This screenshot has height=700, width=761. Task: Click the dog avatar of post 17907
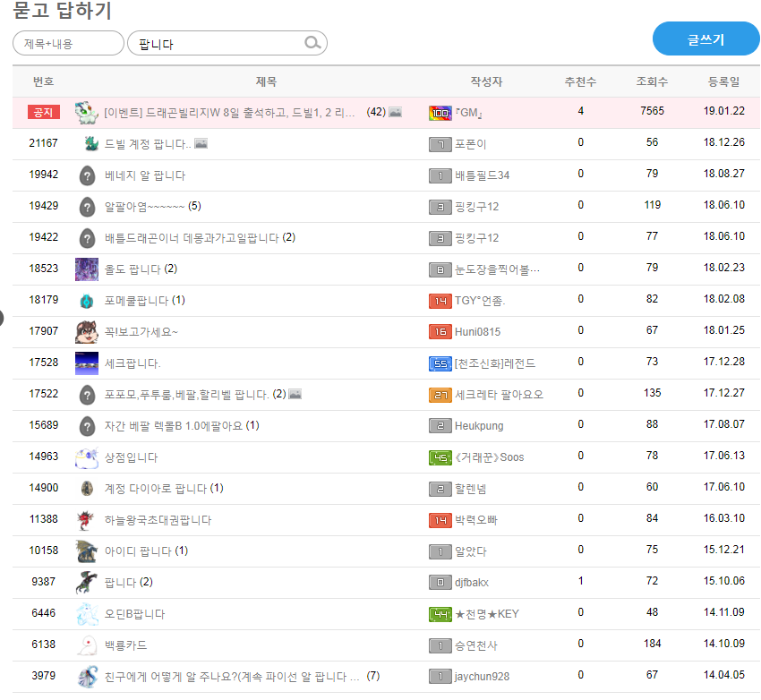coord(87,331)
